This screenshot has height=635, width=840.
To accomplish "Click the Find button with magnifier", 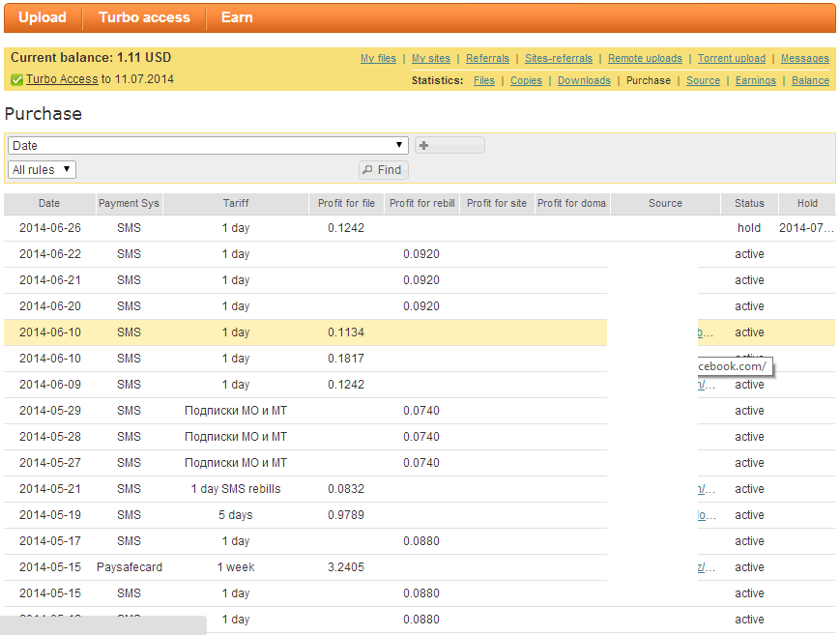I will (x=383, y=170).
